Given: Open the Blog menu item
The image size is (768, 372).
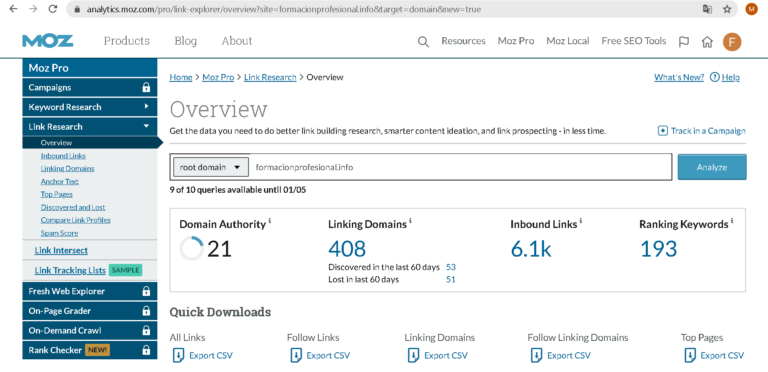Looking at the screenshot, I should [186, 41].
